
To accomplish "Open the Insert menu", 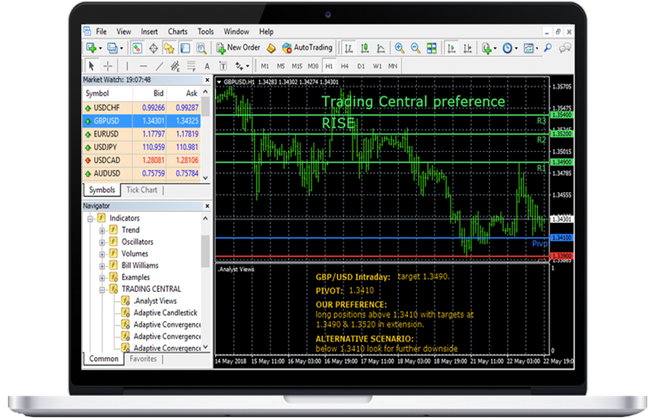I will [149, 32].
